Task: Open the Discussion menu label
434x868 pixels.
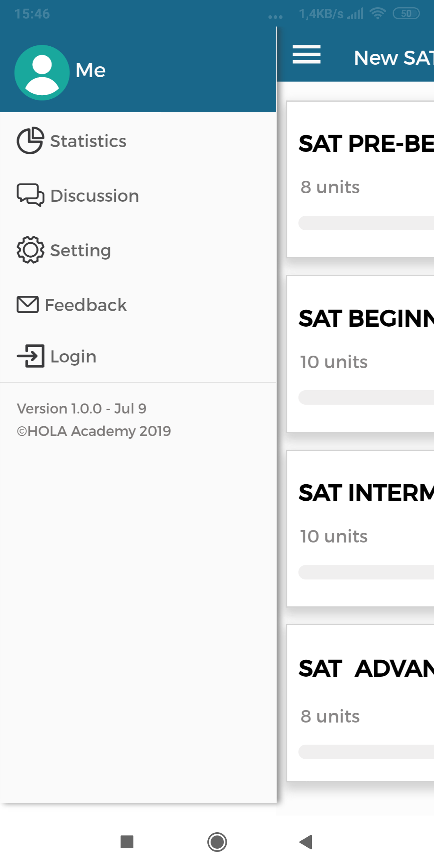Action: point(94,196)
